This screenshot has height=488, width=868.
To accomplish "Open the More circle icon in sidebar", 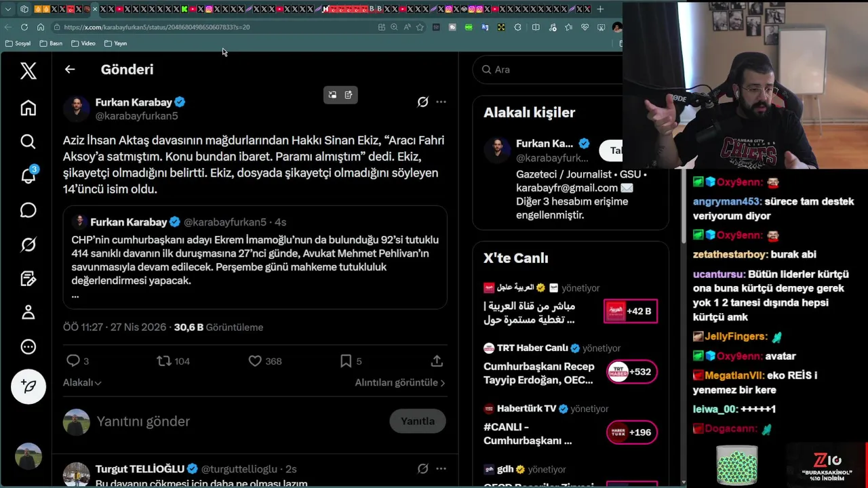I will 28,347.
